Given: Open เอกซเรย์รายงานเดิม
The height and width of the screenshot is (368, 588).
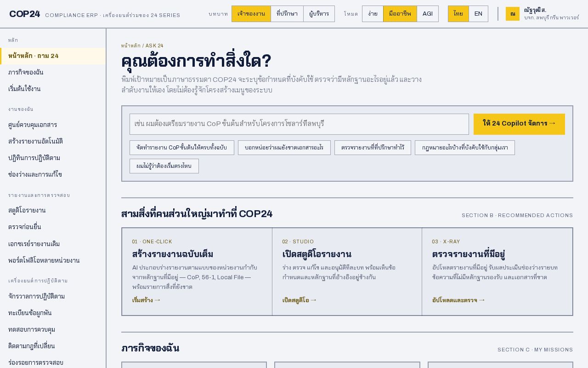Looking at the screenshot, I should [53, 244].
